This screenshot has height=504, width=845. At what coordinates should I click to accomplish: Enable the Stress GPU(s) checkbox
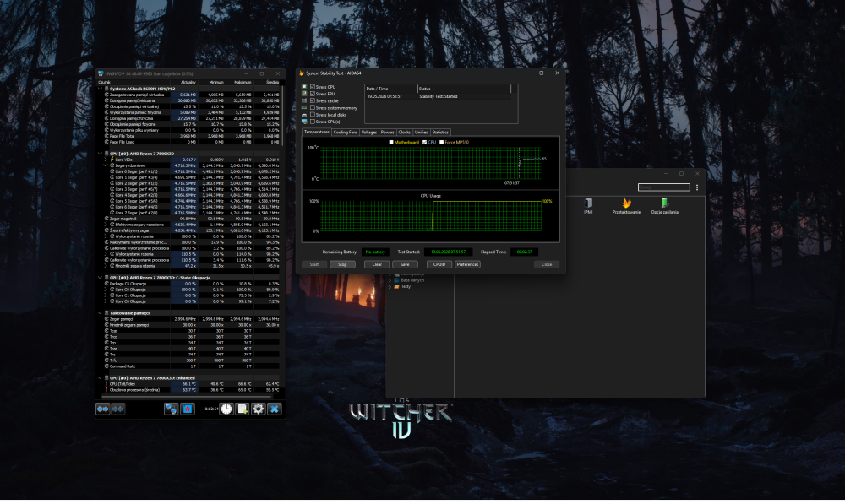pyautogui.click(x=313, y=122)
